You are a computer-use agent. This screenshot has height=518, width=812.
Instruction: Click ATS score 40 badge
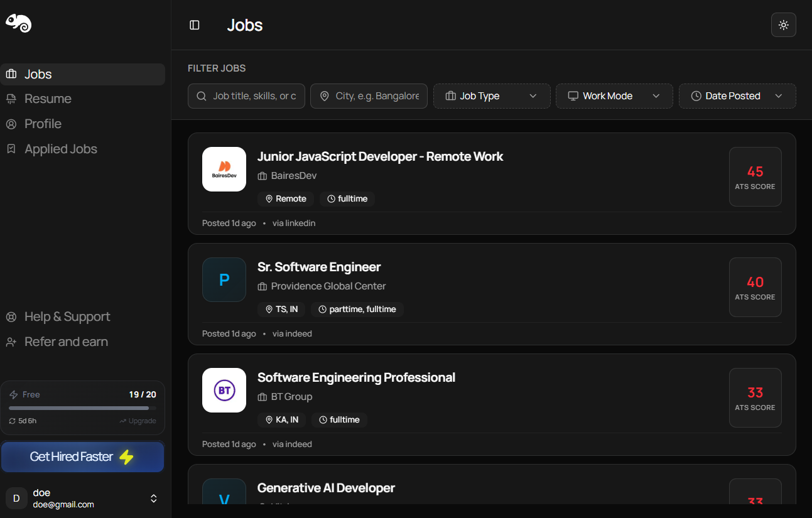click(755, 287)
